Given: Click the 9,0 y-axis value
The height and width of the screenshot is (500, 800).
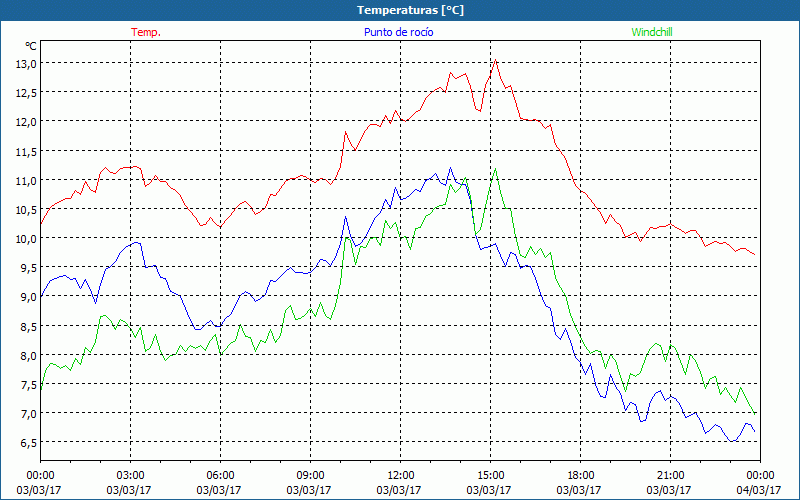Looking at the screenshot, I should coord(29,297).
